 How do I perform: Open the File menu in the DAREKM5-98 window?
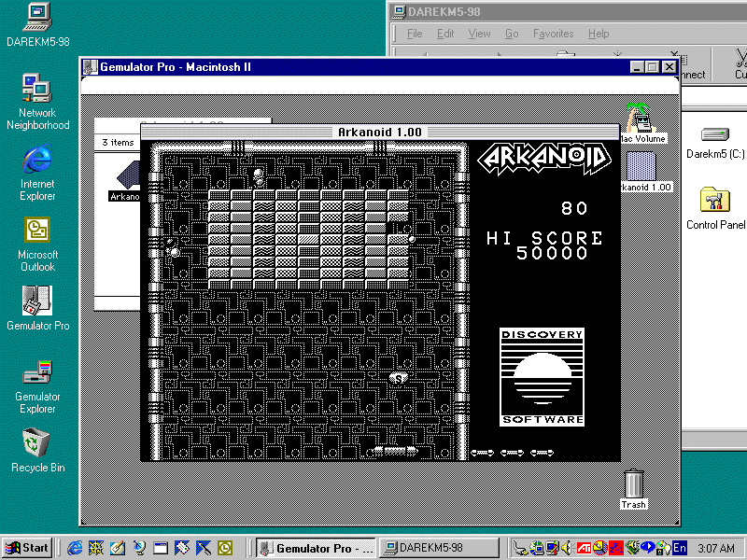[x=415, y=34]
